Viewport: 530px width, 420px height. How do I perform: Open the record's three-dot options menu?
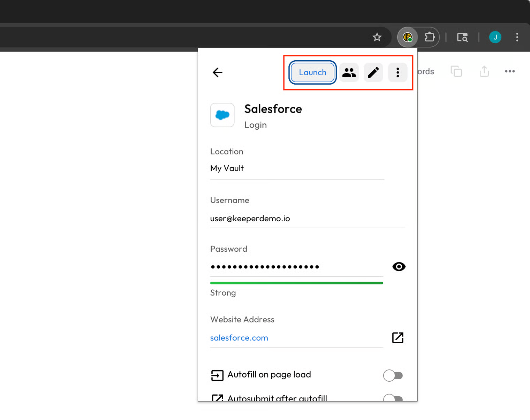coord(397,72)
